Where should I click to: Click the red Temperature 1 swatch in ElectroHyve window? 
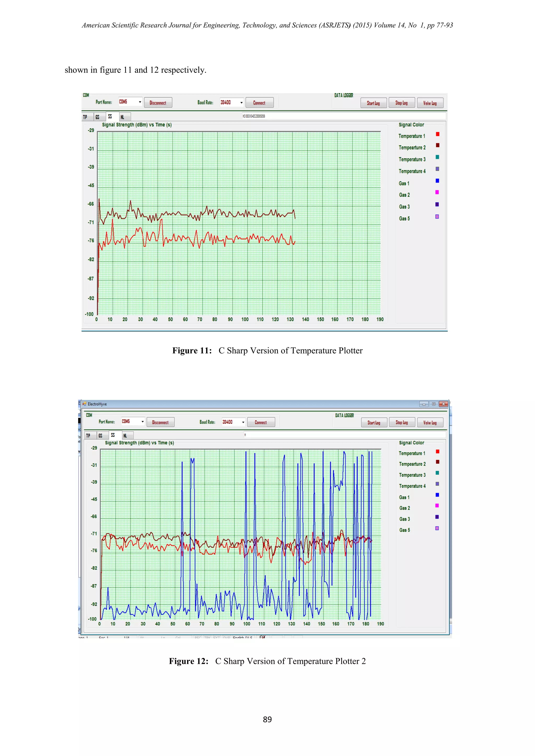438,451
